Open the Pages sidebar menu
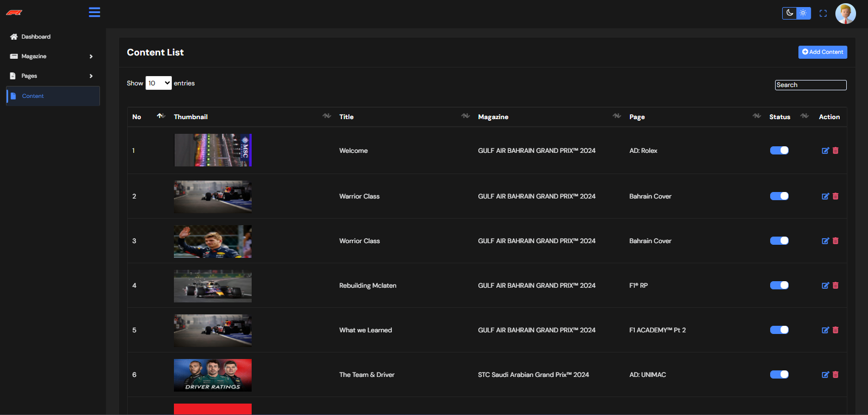Screen dimensions: 868x415 pyautogui.click(x=53, y=76)
